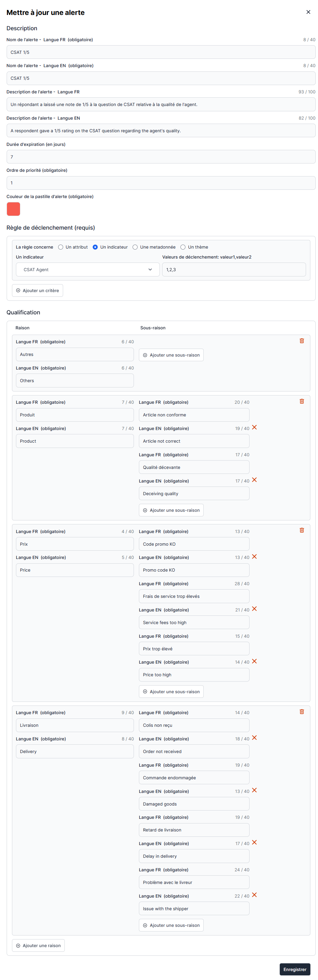Viewport: 318px width, 980px height.
Task: Remove the Livraison reason via trash icon
Action: click(x=302, y=712)
